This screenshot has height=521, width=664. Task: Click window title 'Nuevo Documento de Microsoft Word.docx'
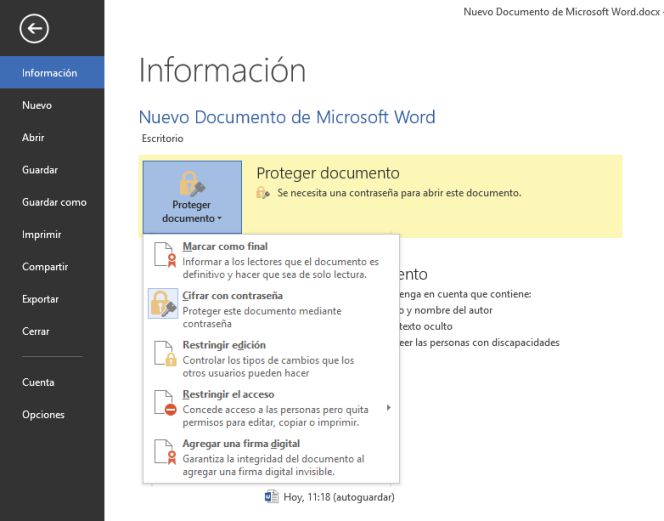pos(562,11)
